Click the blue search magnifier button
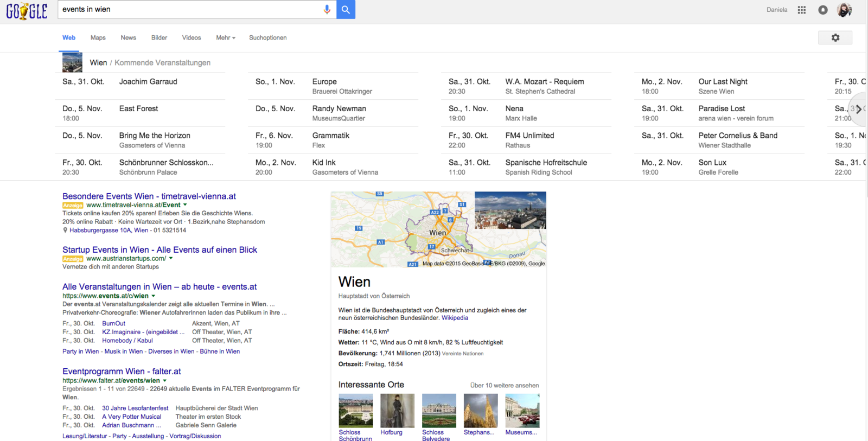The width and height of the screenshot is (868, 441). tap(346, 9)
